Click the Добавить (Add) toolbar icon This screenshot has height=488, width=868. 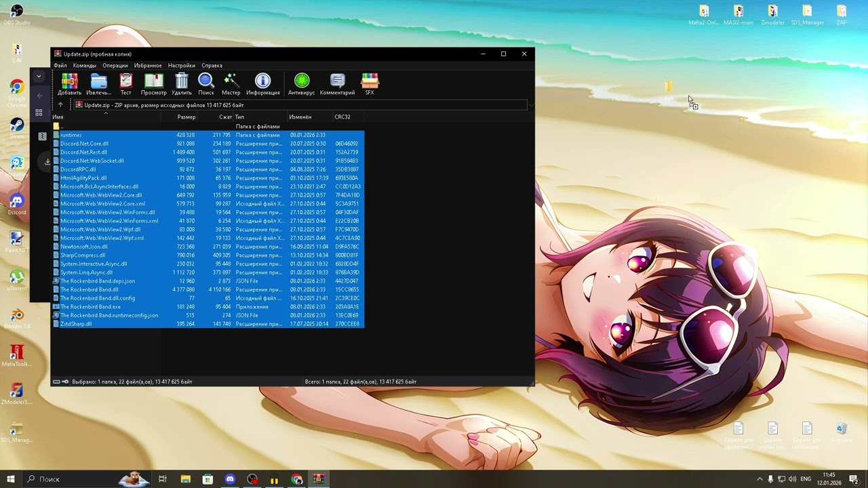coord(69,84)
